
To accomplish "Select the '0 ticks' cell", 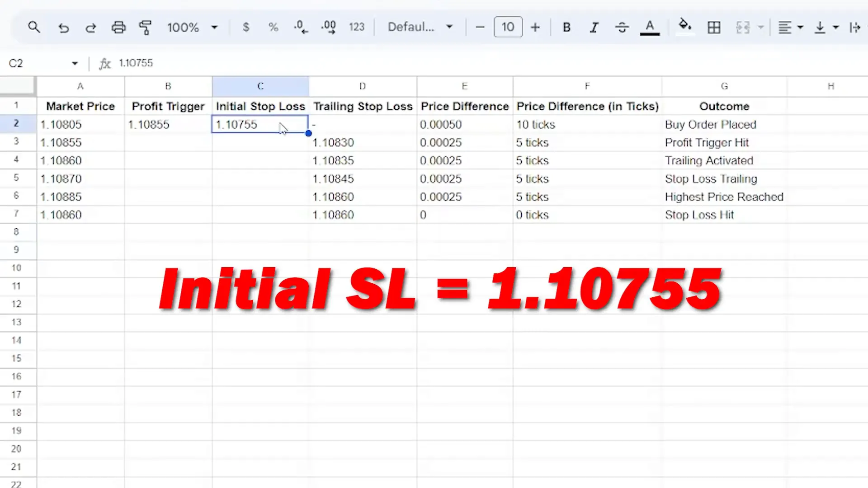I will point(587,215).
